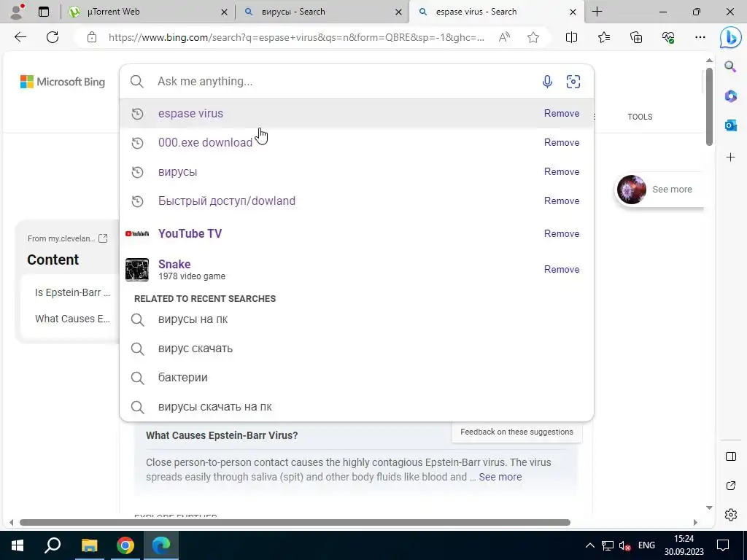View site information lock icon
This screenshot has height=560, width=747.
92,37
